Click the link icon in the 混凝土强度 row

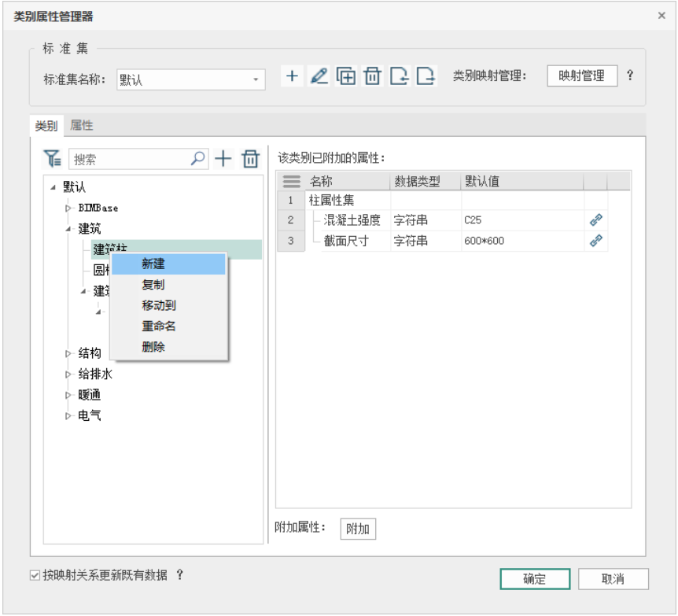click(595, 220)
